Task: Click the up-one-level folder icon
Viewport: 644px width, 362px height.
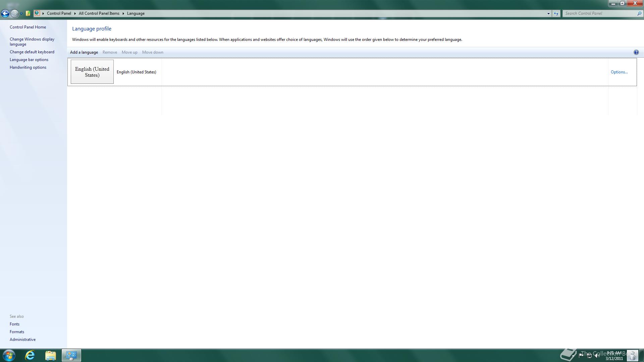Action: (x=28, y=13)
